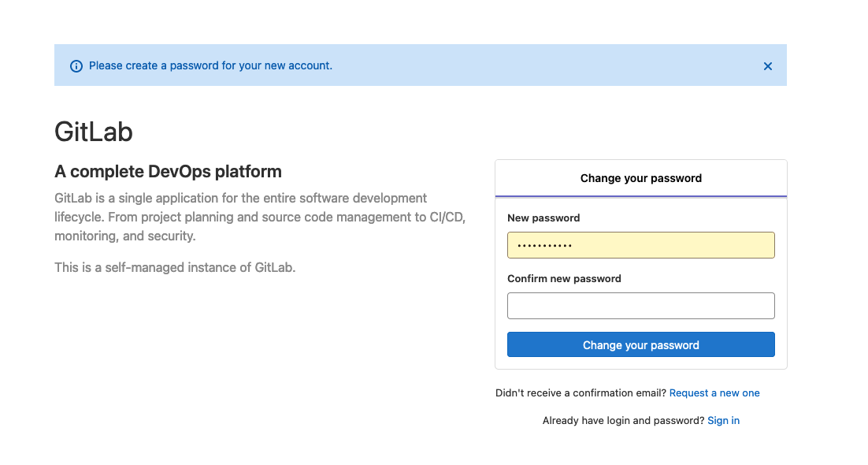Click the blue Change your password button
This screenshot has height=465, width=868.
640,344
